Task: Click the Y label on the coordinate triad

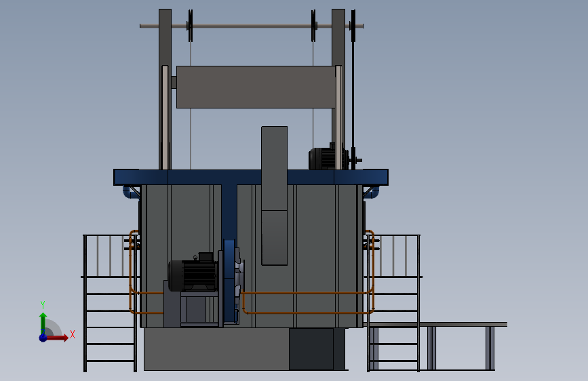Action: (43, 304)
